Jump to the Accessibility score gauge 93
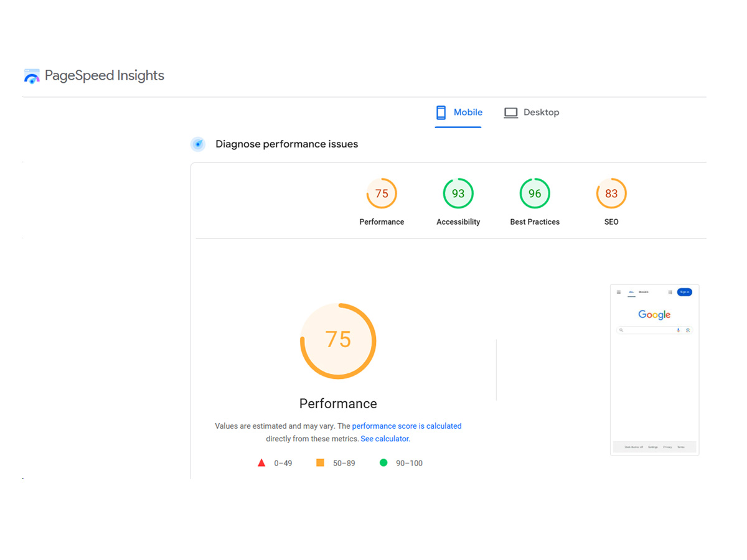The image size is (747, 560). [458, 194]
